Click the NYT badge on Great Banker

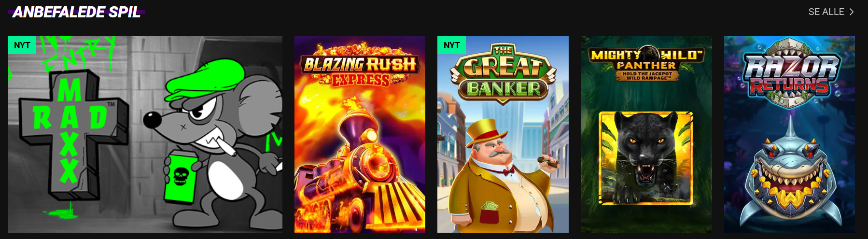451,45
